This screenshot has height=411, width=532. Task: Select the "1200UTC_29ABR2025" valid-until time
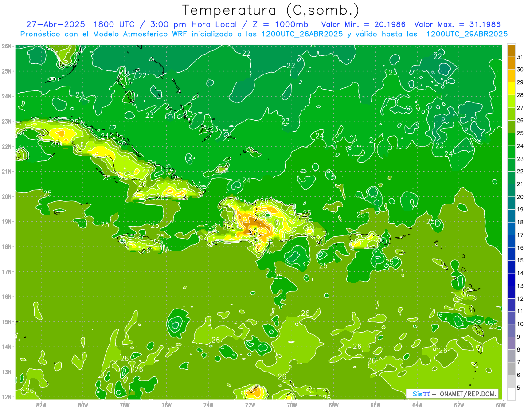pyautogui.click(x=467, y=34)
